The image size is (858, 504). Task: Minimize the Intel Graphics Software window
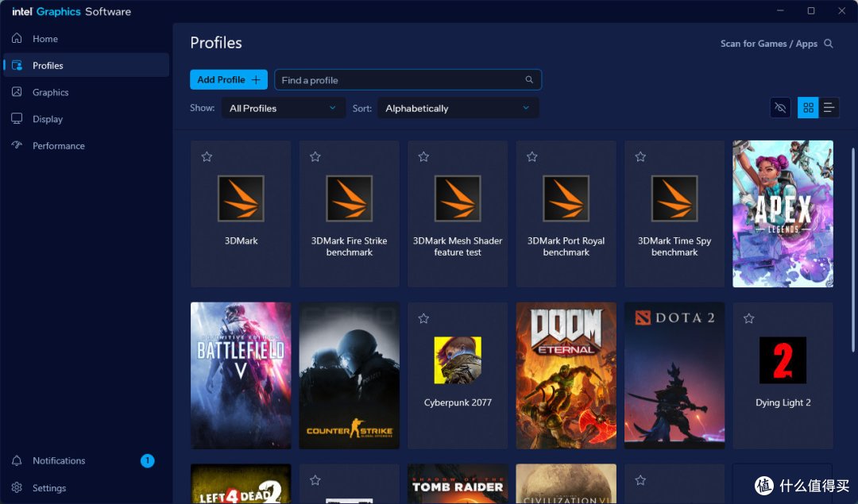pyautogui.click(x=780, y=11)
